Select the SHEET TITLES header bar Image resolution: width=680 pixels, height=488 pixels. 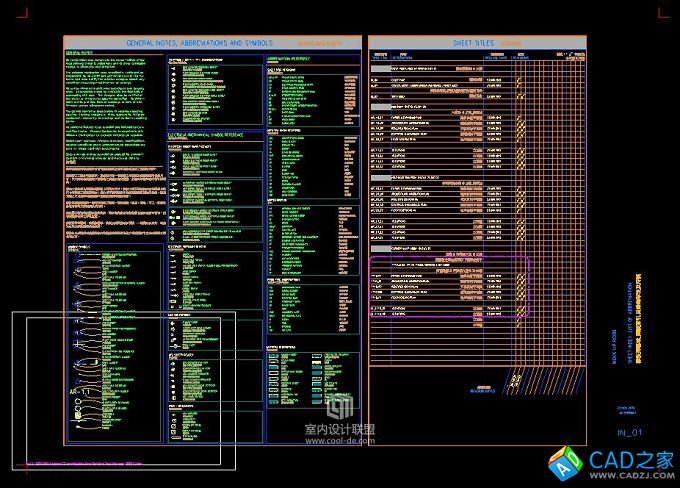pos(476,44)
